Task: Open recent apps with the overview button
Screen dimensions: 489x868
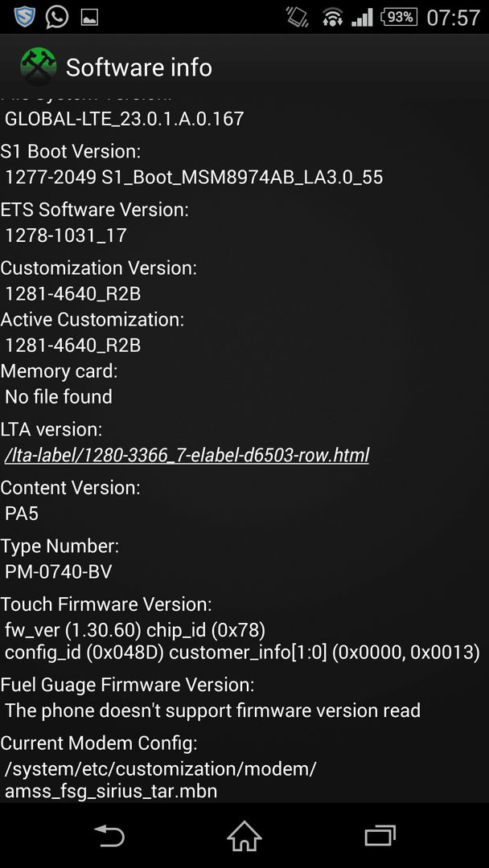Action: pos(380,835)
